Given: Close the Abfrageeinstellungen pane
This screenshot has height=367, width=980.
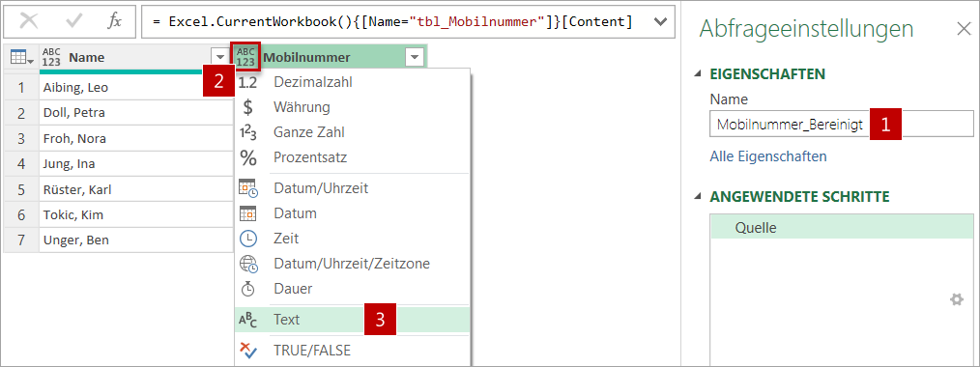Looking at the screenshot, I should tap(964, 29).
